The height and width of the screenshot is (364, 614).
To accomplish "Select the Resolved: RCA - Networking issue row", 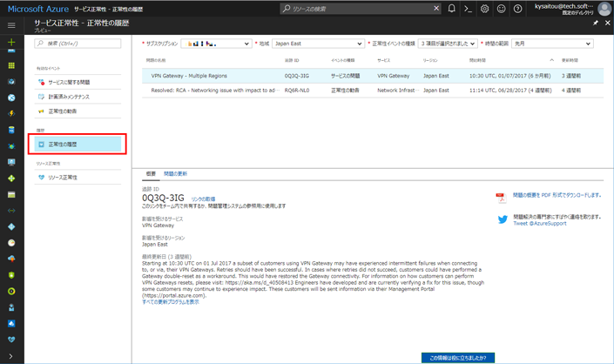I will [373, 91].
